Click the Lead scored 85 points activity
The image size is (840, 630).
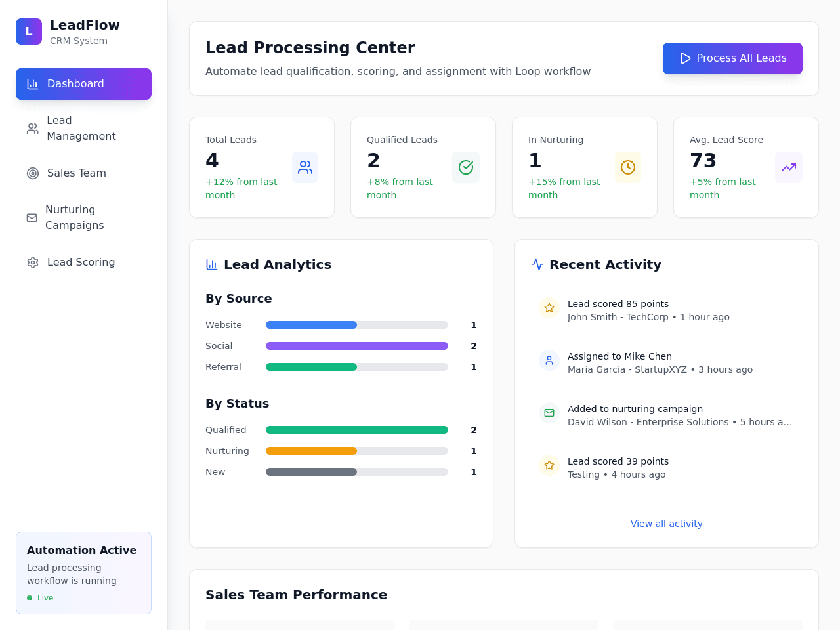(x=667, y=310)
